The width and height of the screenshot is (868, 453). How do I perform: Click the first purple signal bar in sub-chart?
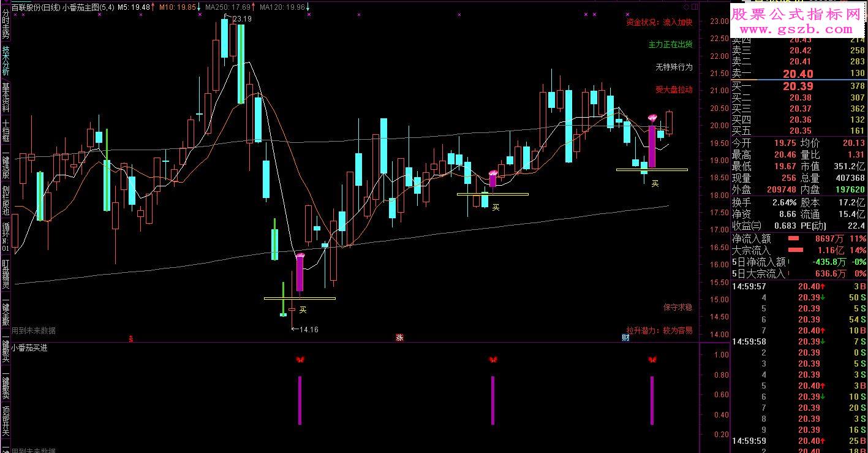[300, 400]
